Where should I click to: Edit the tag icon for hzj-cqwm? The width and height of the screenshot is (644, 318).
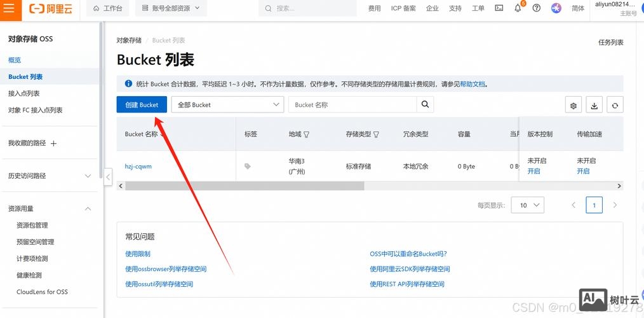pos(247,166)
